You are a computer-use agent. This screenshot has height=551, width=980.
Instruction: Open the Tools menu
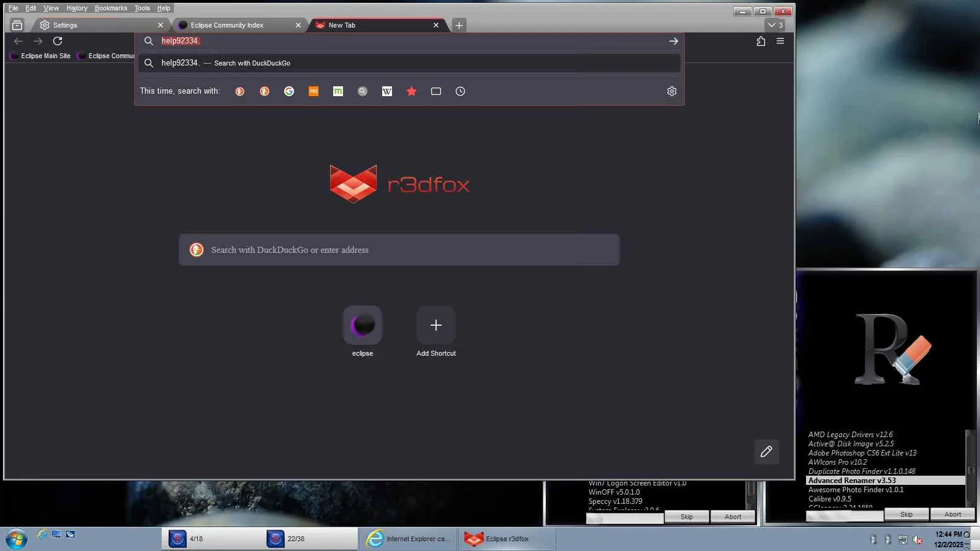click(142, 8)
